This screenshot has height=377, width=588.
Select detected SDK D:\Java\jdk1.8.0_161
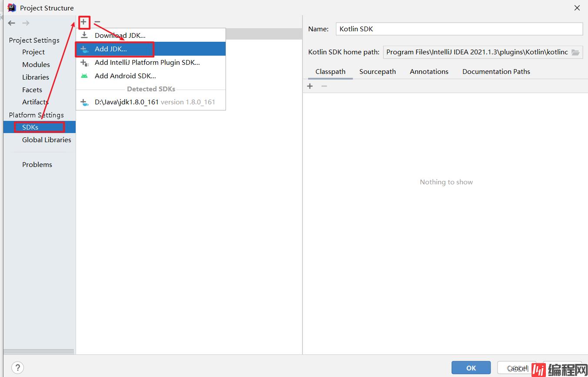point(151,102)
